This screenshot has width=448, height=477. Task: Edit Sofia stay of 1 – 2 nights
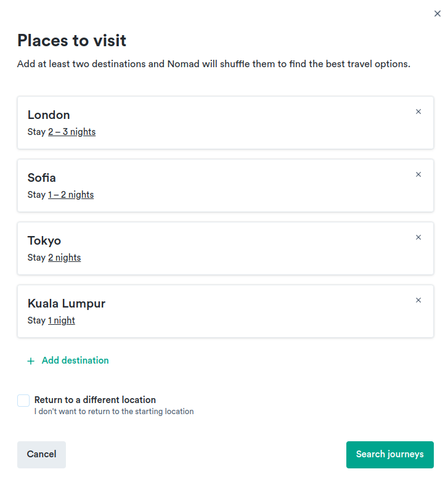pos(71,195)
